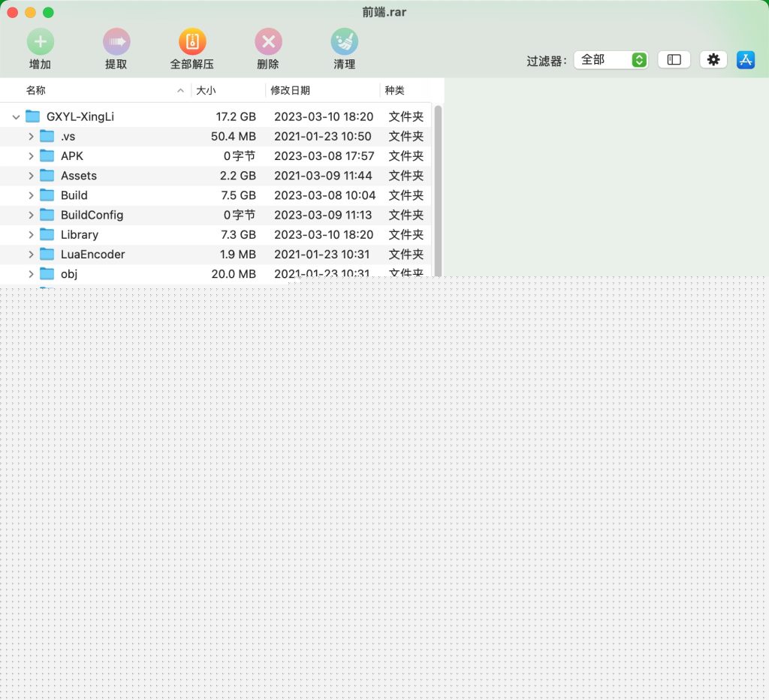Click the Extract (提取) toolbar icon
This screenshot has height=700, width=769.
point(116,42)
